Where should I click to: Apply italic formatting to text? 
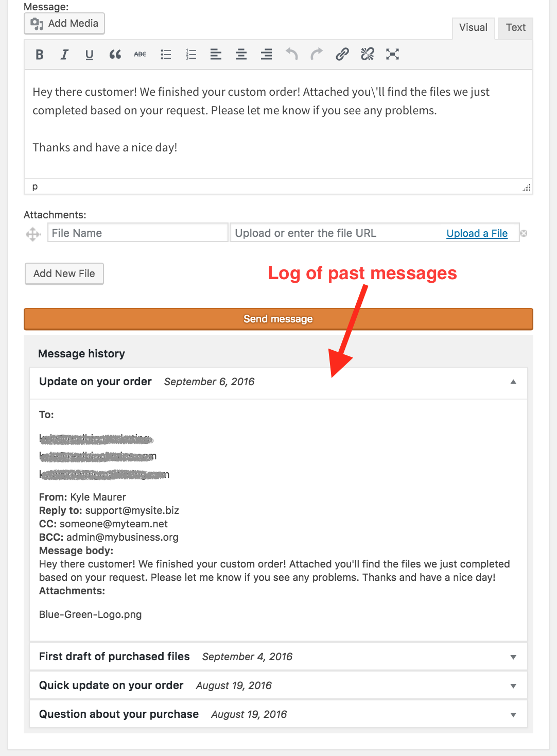(x=64, y=55)
